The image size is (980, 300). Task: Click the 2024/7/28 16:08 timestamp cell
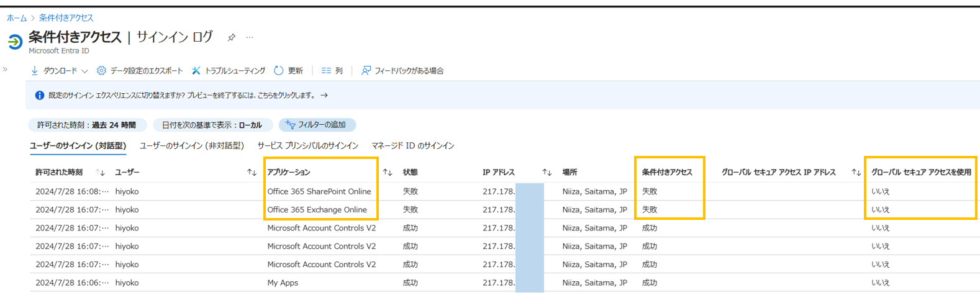coord(72,191)
